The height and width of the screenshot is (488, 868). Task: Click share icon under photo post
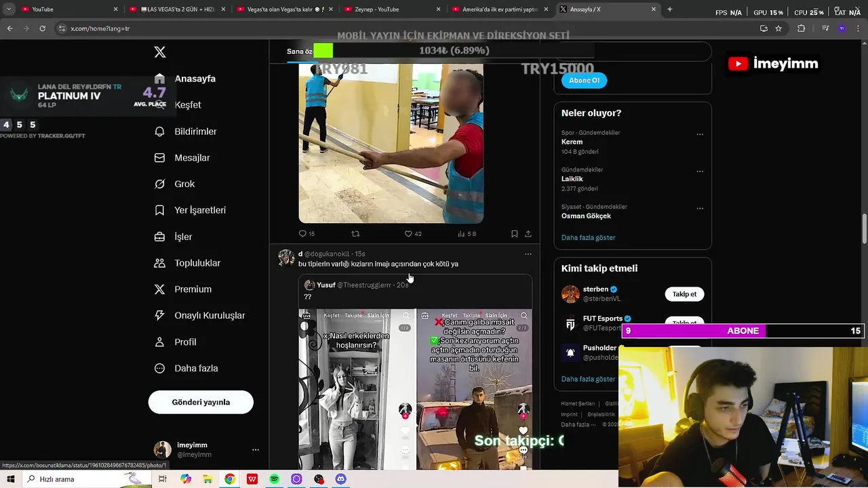point(528,234)
